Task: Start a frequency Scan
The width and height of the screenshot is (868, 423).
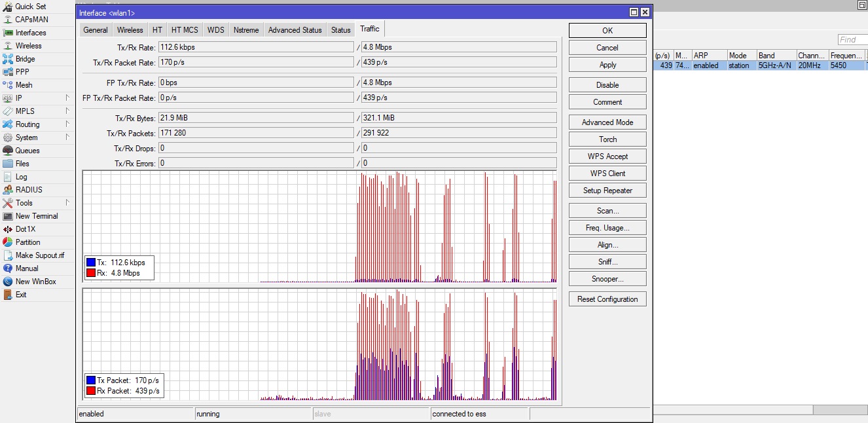Action: pyautogui.click(x=607, y=210)
